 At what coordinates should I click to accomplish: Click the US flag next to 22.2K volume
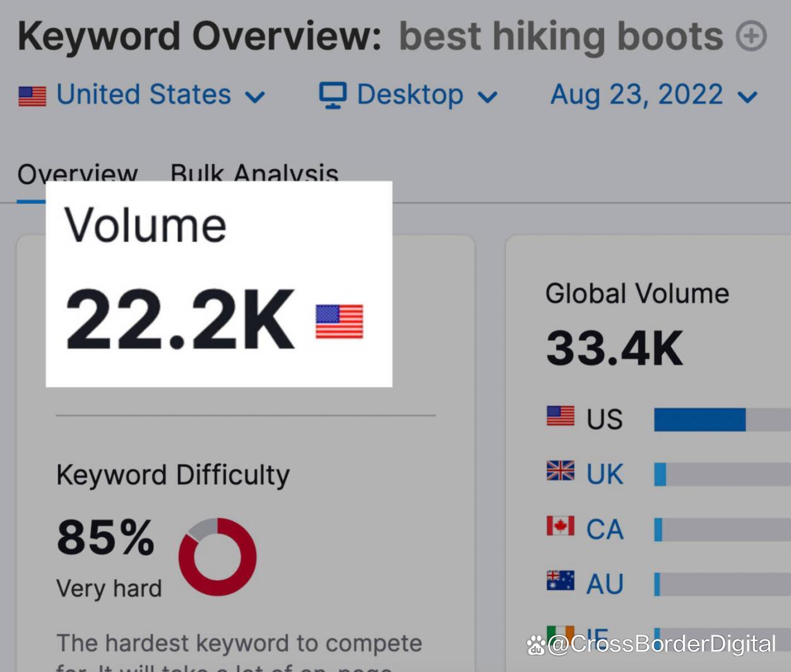[x=339, y=321]
